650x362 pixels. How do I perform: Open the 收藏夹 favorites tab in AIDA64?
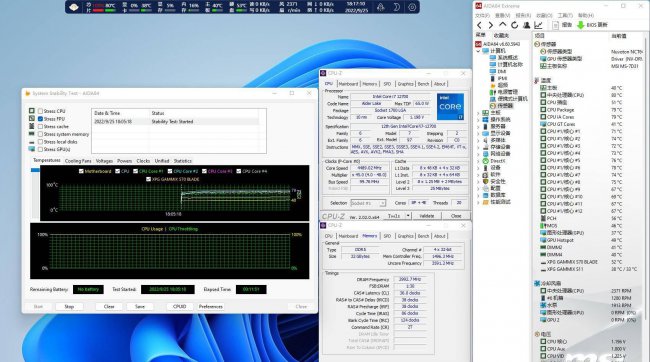501,36
